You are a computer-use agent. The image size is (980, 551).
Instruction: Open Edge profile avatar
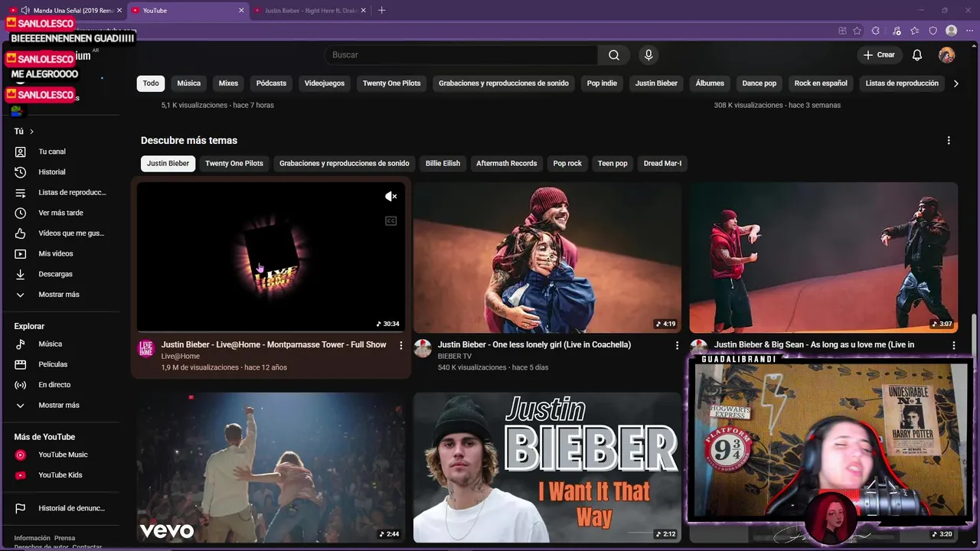(x=952, y=31)
